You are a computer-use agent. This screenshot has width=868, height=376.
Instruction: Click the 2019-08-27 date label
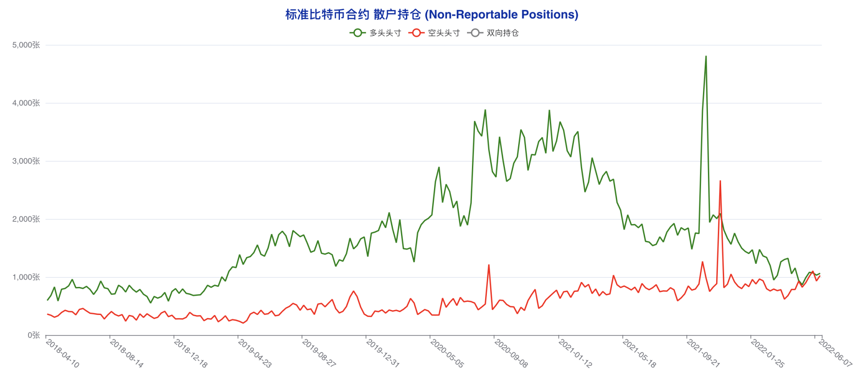319,353
